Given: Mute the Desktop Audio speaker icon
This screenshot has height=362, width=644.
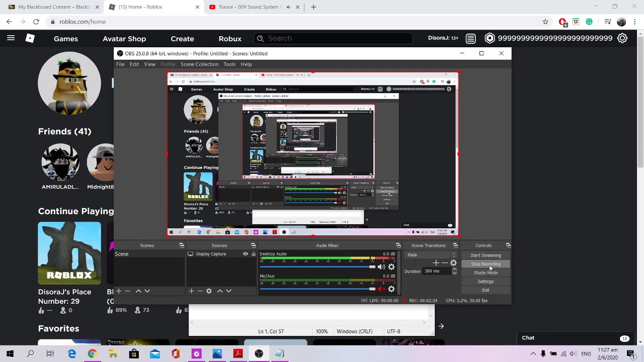Looking at the screenshot, I should coord(381,267).
